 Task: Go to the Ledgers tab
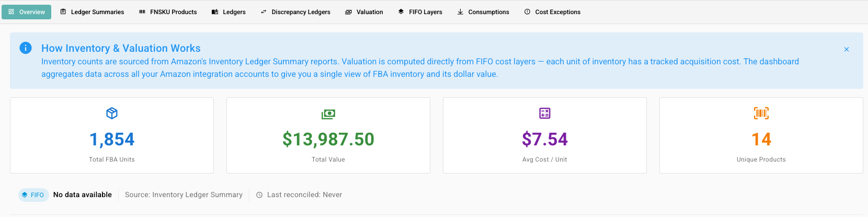[229, 12]
